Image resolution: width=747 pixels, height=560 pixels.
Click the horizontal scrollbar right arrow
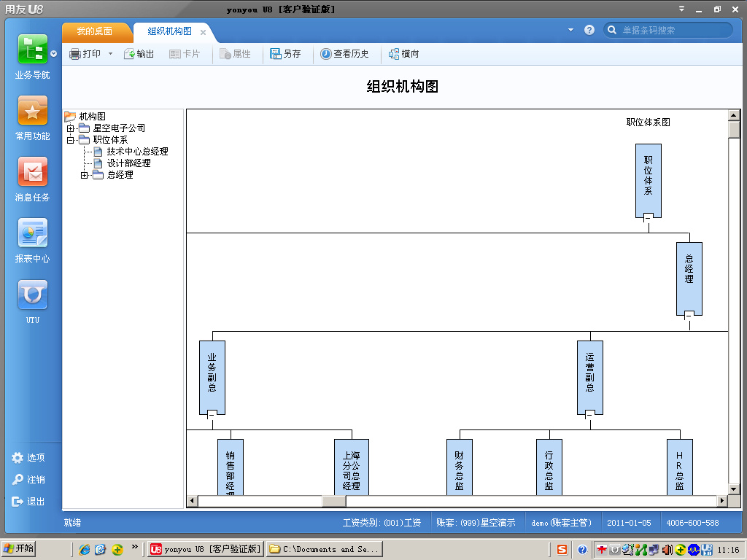(x=722, y=501)
